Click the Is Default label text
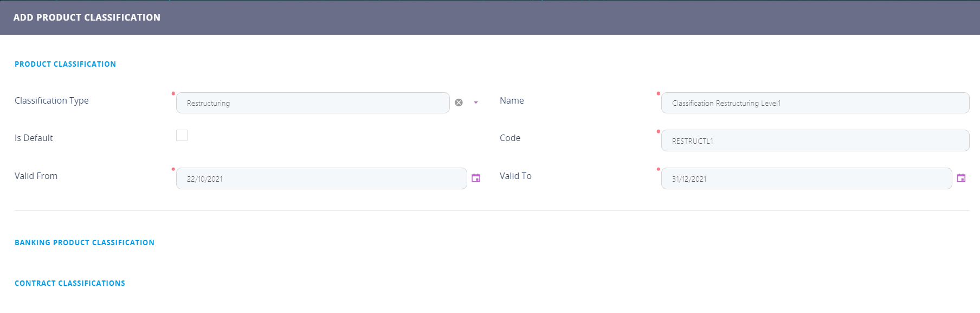The width and height of the screenshot is (980, 313). click(x=34, y=138)
